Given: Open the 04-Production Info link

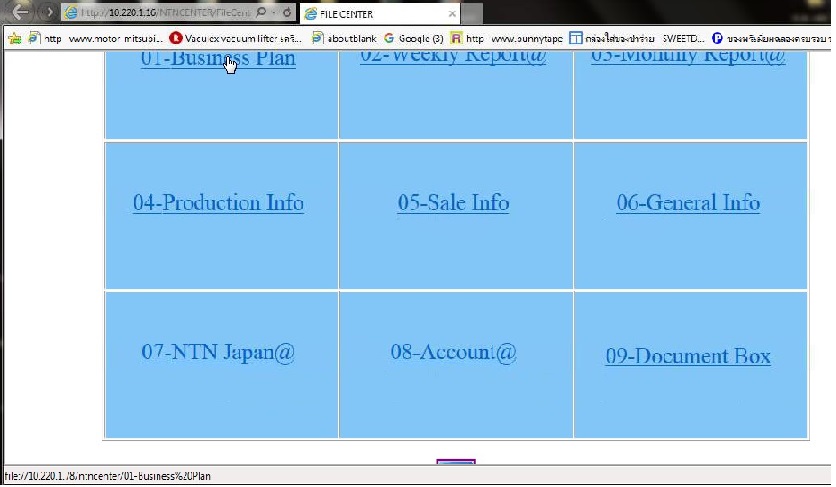Looking at the screenshot, I should 219,203.
